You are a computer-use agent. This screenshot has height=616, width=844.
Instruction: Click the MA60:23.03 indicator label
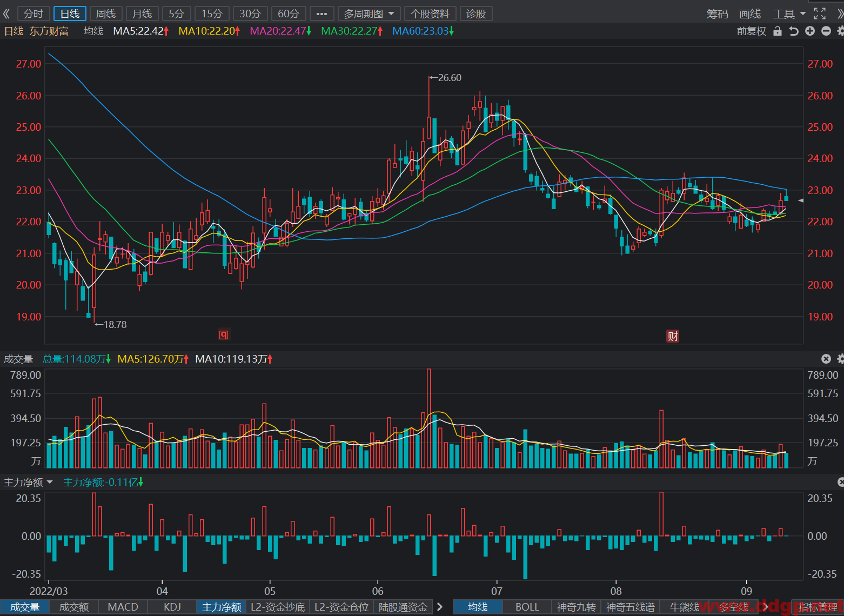point(423,31)
